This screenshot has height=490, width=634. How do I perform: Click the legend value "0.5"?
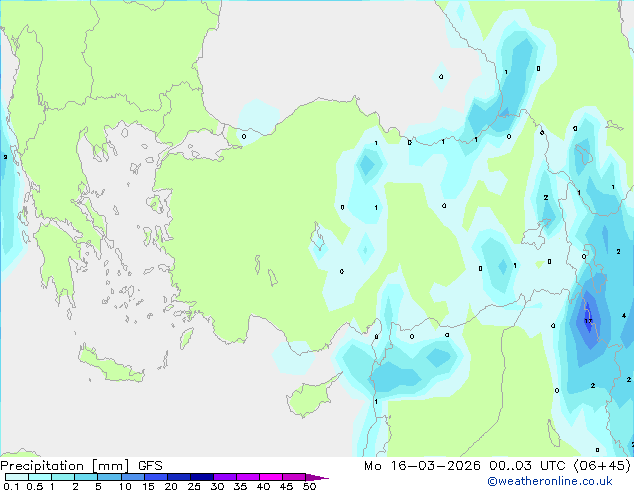click(34, 486)
